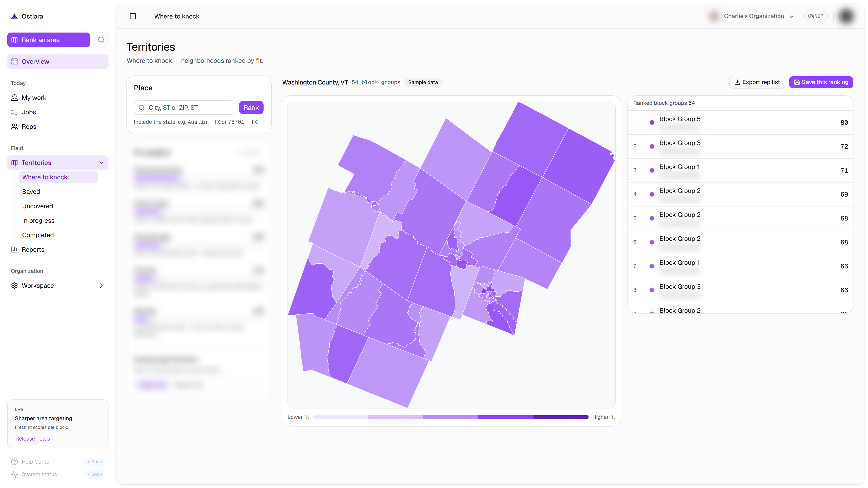
Task: Open Charlie's Organization dropdown
Action: point(752,16)
